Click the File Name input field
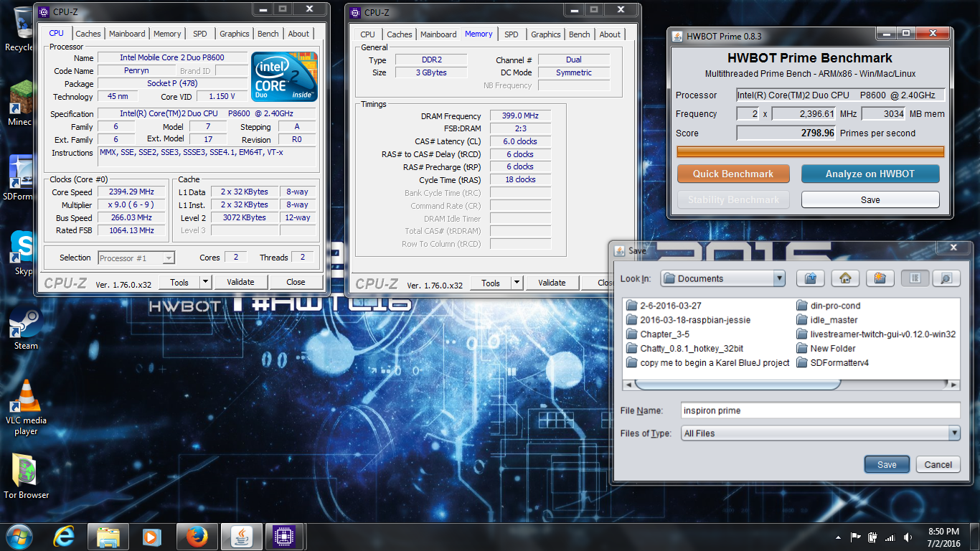The height and width of the screenshot is (551, 980). (820, 410)
